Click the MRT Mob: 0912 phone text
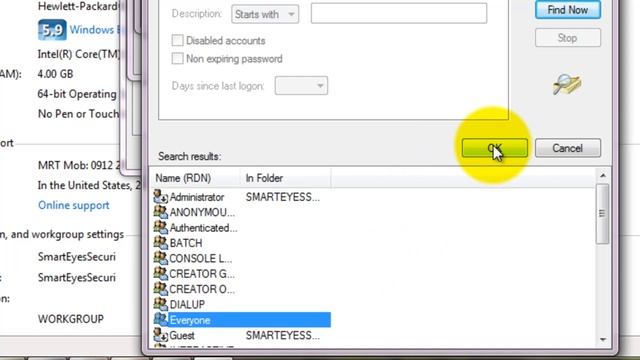Image resolution: width=640 pixels, height=360 pixels. point(79,165)
